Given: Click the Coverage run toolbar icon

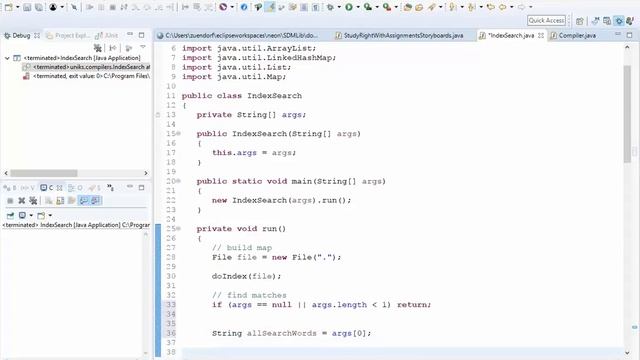Looking at the screenshot, I should 368,7.
